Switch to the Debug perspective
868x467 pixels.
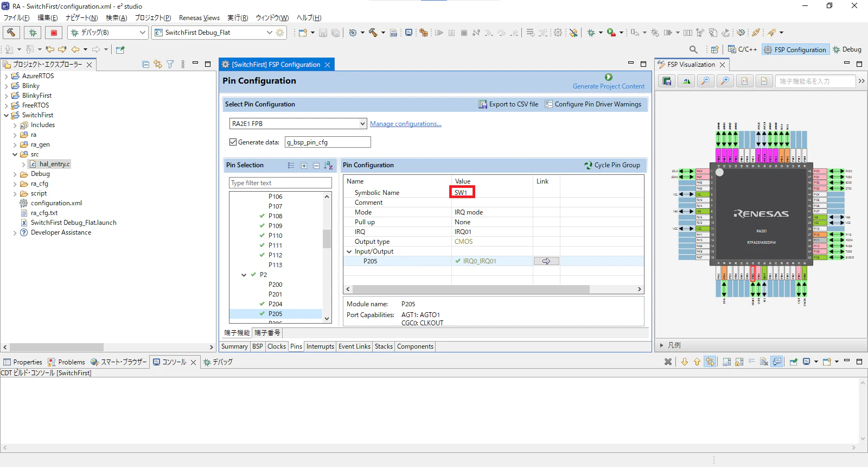tap(847, 49)
